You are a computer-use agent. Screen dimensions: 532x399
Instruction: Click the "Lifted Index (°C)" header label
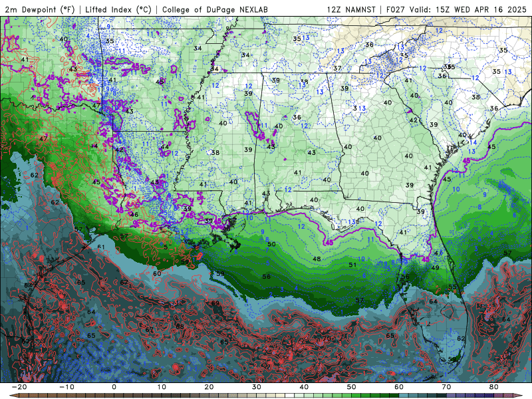pos(118,9)
